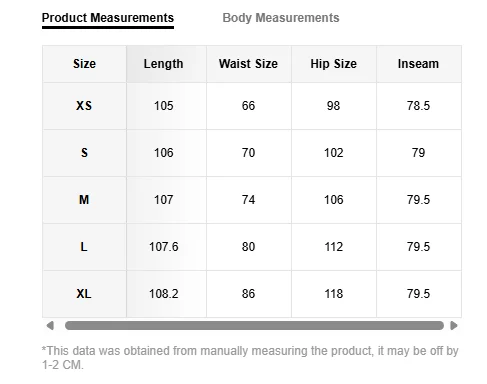Click the L length value 107.6
The image size is (487, 384).
(x=164, y=247)
